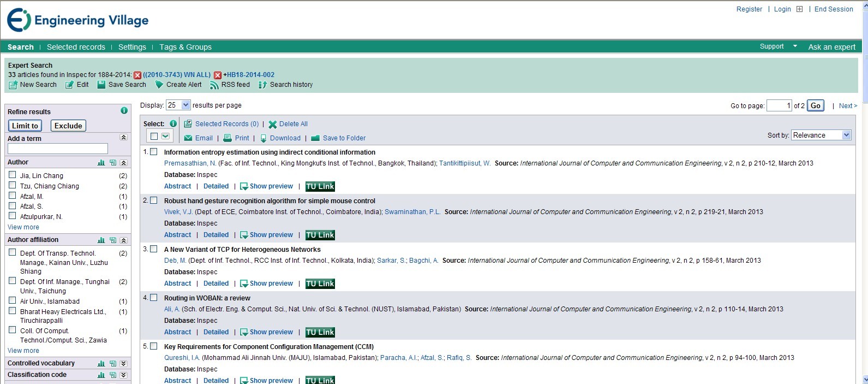The height and width of the screenshot is (384, 868).
Task: Create an alert for this search
Action: coord(178,85)
